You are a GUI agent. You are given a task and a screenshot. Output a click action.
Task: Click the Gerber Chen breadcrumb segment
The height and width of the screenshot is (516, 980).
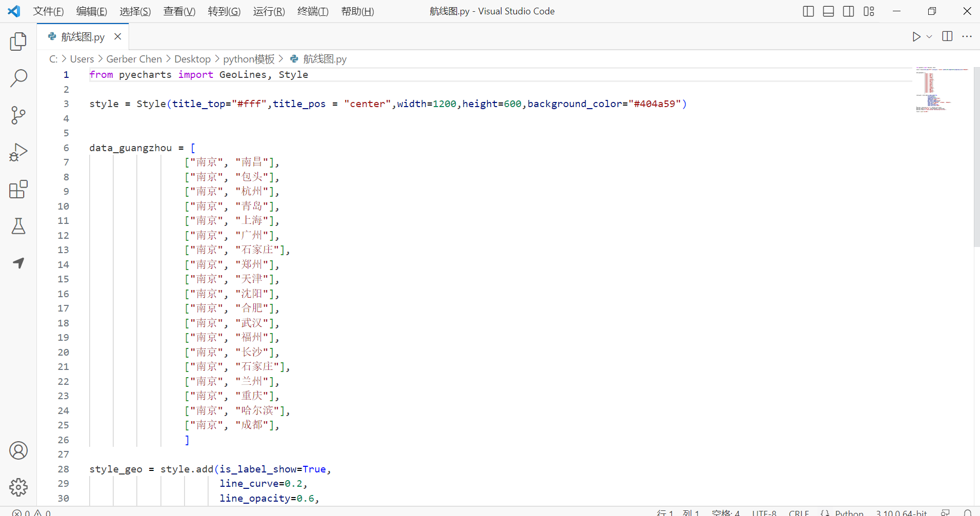[x=134, y=59]
